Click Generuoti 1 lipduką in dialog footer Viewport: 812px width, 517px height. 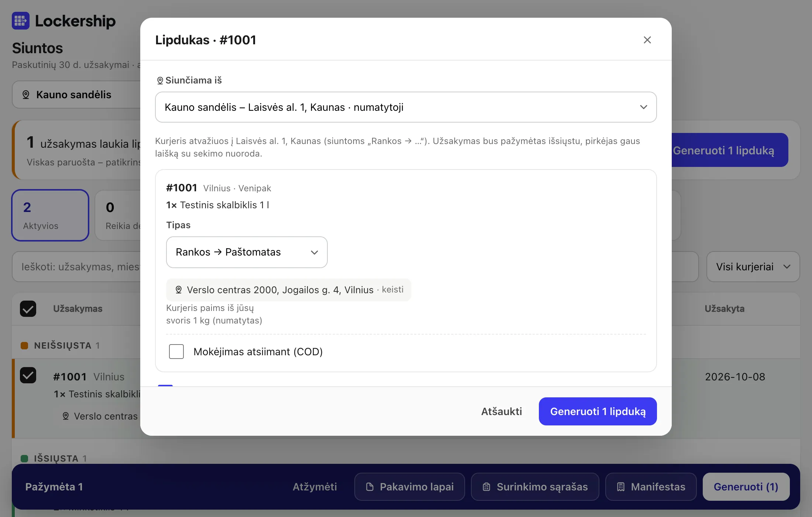598,411
